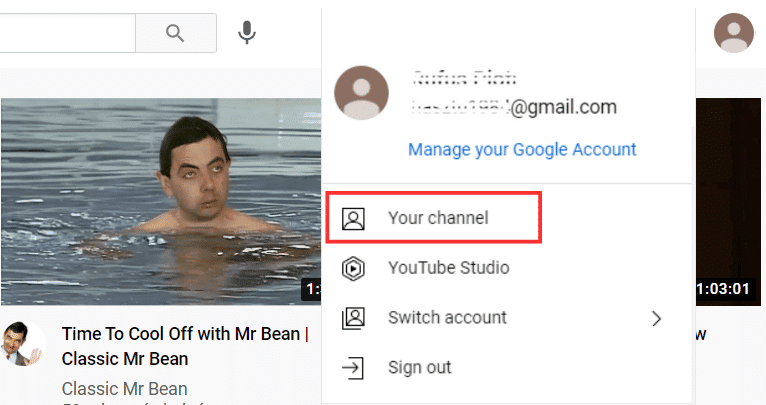Select Switch account menu entry
Viewport: 766px width, 405px height.
point(508,318)
